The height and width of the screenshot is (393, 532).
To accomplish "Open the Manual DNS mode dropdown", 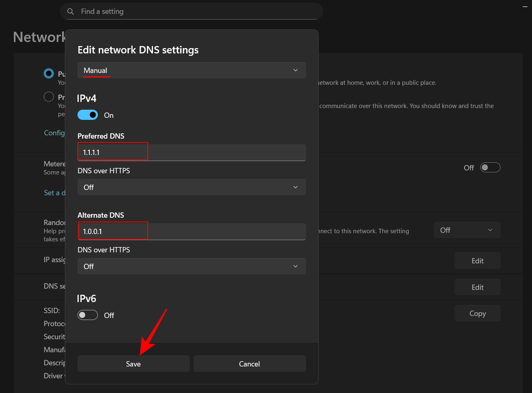I will point(191,70).
